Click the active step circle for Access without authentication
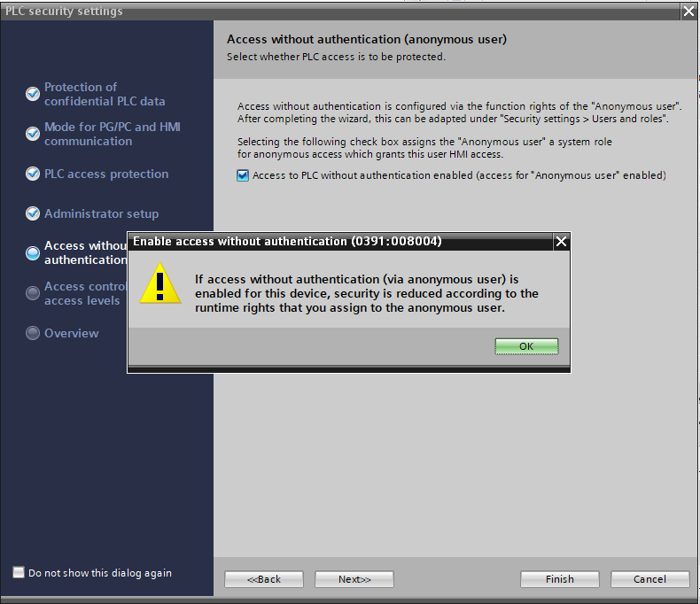This screenshot has width=700, height=604. [x=33, y=253]
